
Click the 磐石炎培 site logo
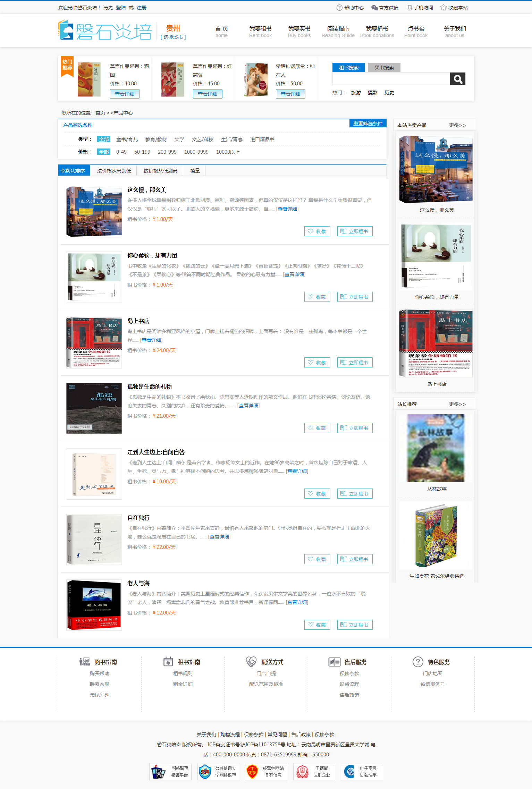105,31
